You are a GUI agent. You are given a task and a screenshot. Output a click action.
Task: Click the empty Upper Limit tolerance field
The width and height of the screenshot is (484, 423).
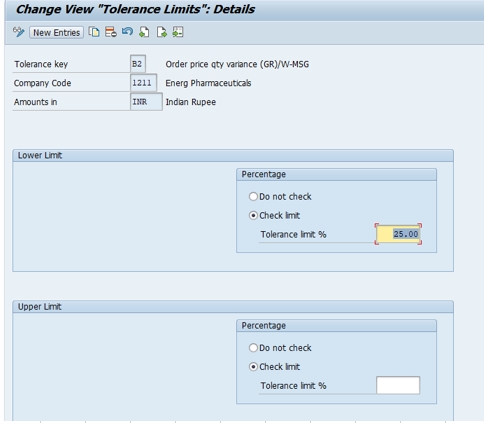(x=398, y=385)
